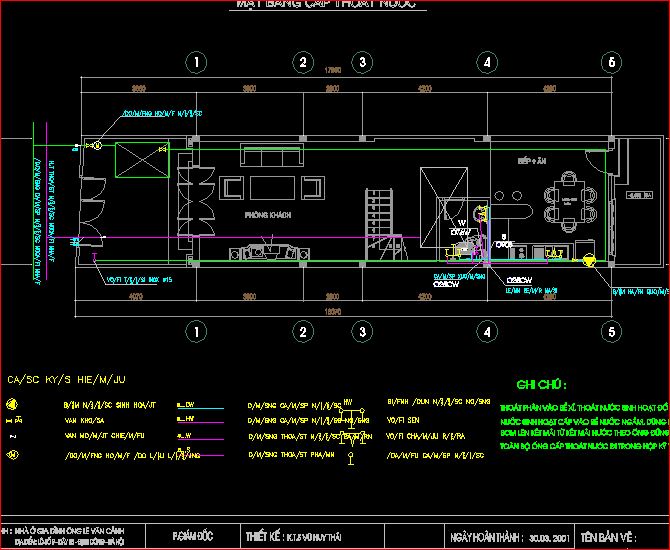Click the 4020 dimension text

[136, 296]
